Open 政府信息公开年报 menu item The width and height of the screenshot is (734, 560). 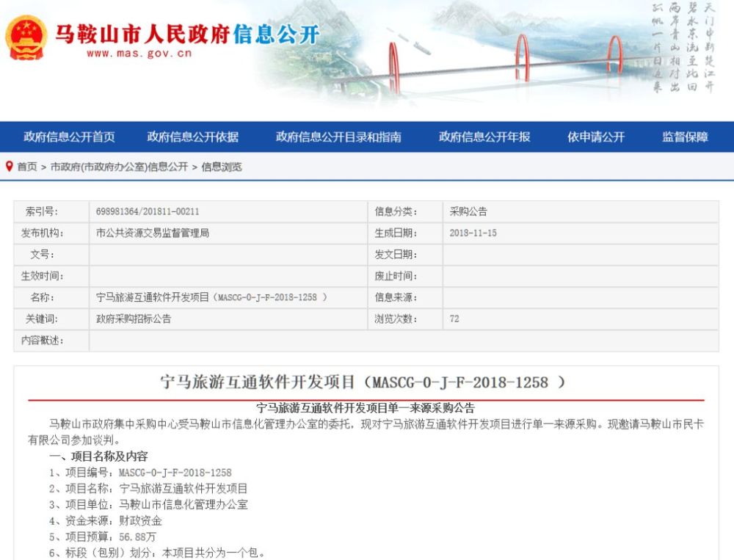tap(484, 137)
